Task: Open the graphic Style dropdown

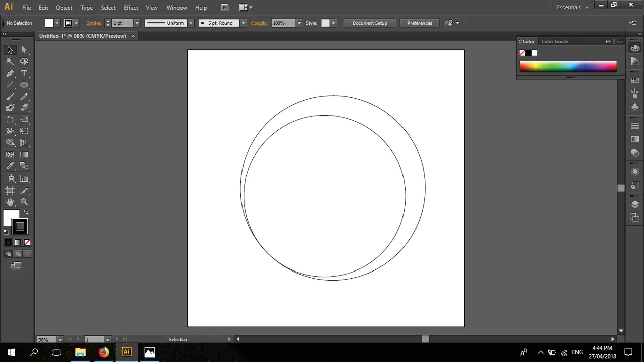Action: click(333, 23)
